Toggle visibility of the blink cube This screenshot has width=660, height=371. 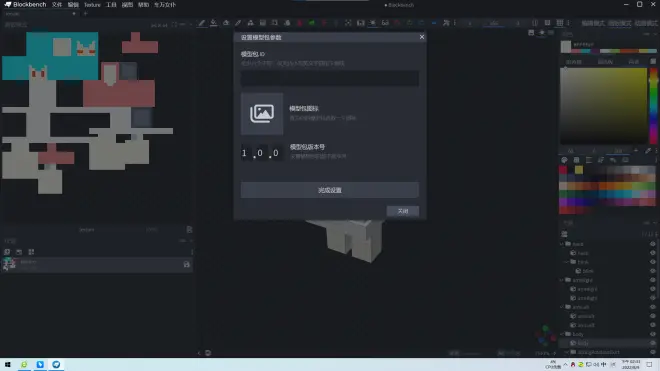coord(652,271)
